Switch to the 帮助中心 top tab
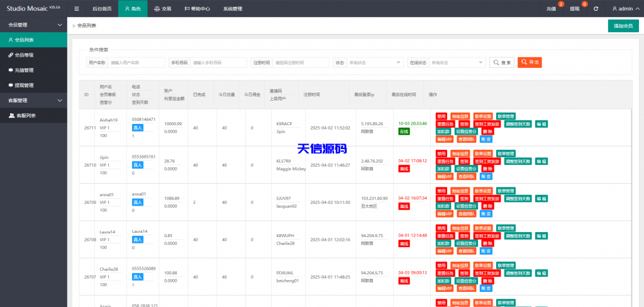The height and width of the screenshot is (307, 644). pos(197,9)
